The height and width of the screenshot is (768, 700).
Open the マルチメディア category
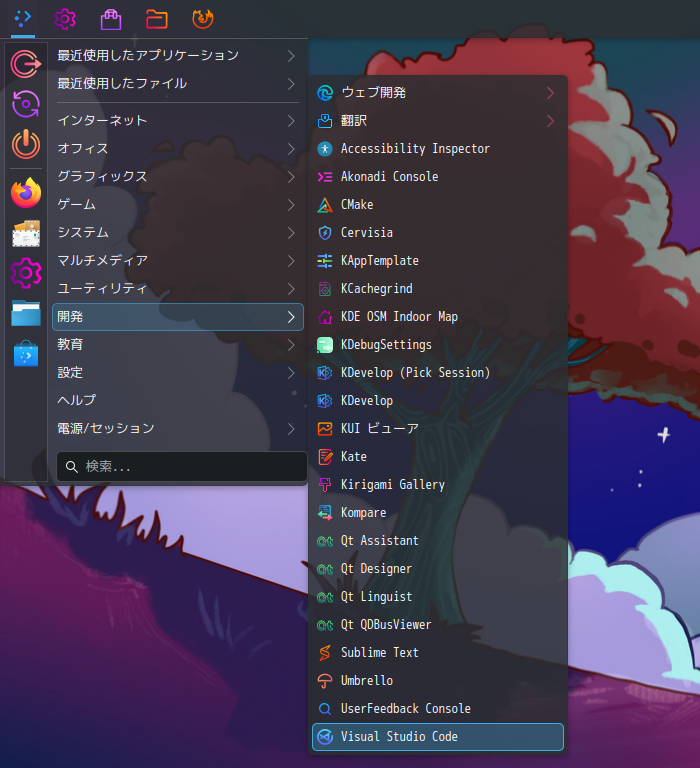coord(178,261)
